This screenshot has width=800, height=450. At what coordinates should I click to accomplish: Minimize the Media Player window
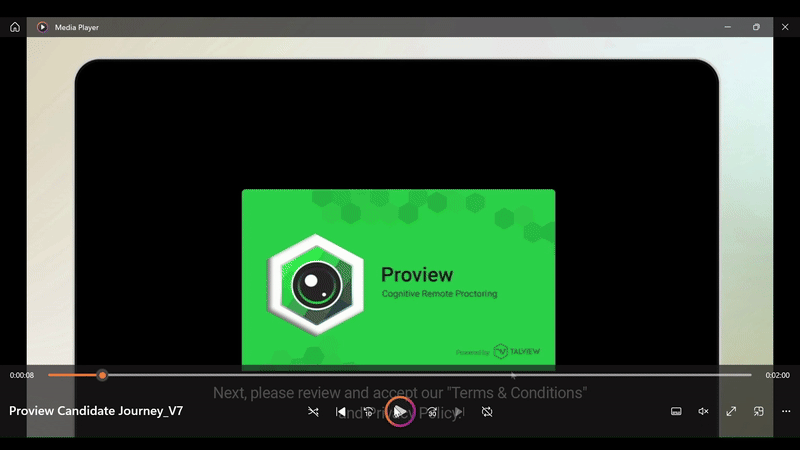point(728,27)
